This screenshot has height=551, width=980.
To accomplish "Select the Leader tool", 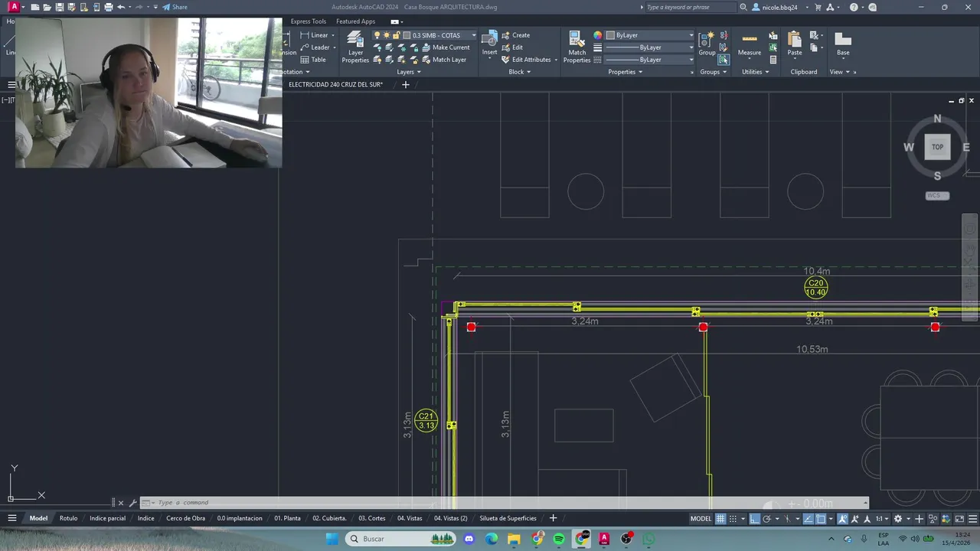I will tap(315, 47).
